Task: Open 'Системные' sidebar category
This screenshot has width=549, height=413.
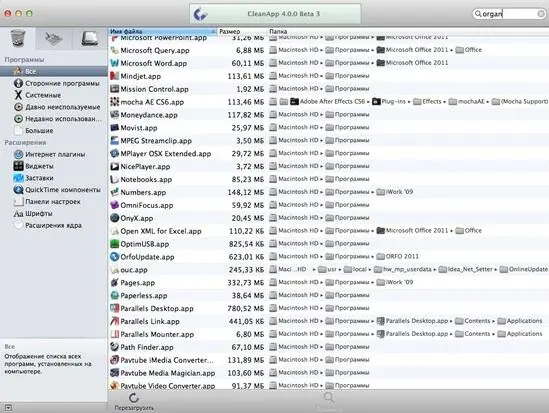Action: [43, 95]
